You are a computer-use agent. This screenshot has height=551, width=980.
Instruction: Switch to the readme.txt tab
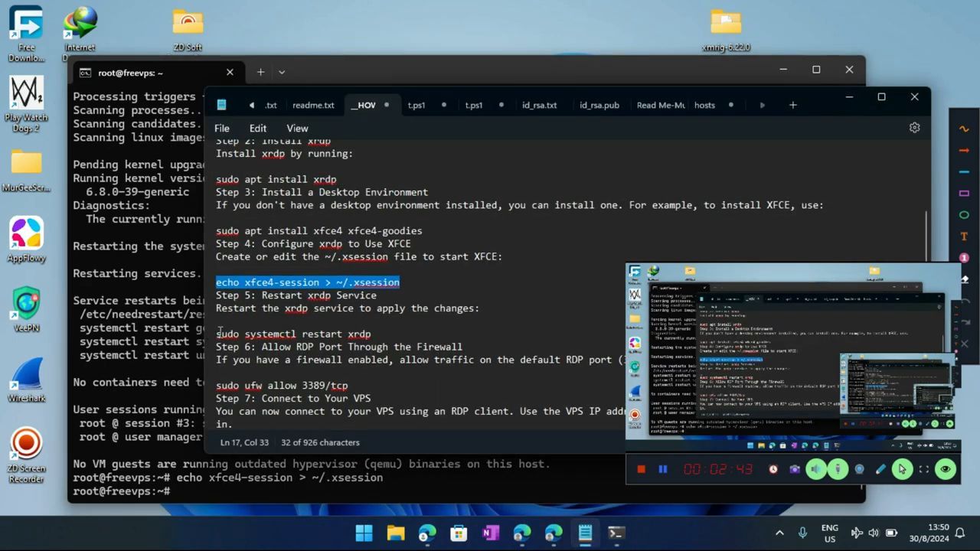pos(313,105)
